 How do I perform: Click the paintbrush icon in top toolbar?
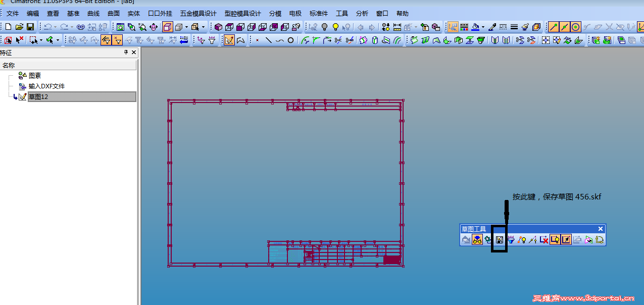525,27
